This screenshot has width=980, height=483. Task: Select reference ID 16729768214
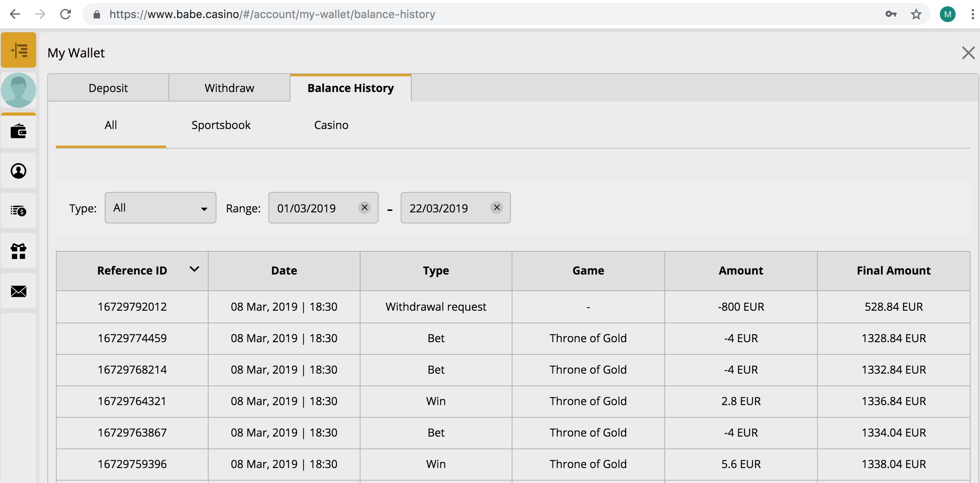coord(132,370)
